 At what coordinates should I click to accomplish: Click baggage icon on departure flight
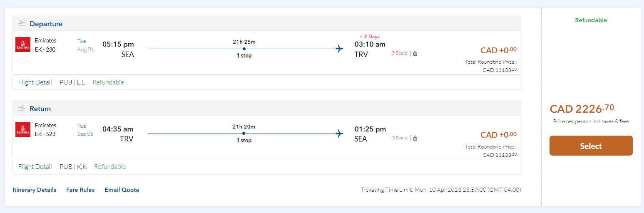[415, 53]
